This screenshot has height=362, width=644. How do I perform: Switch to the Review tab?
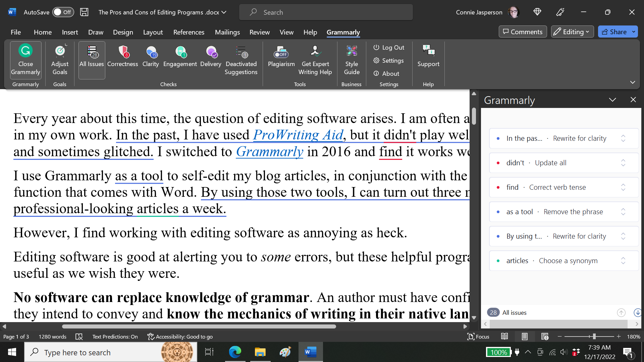click(260, 32)
